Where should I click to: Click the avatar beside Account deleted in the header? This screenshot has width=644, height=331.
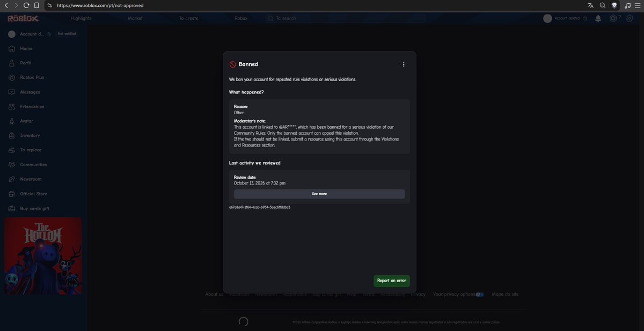[x=547, y=18]
